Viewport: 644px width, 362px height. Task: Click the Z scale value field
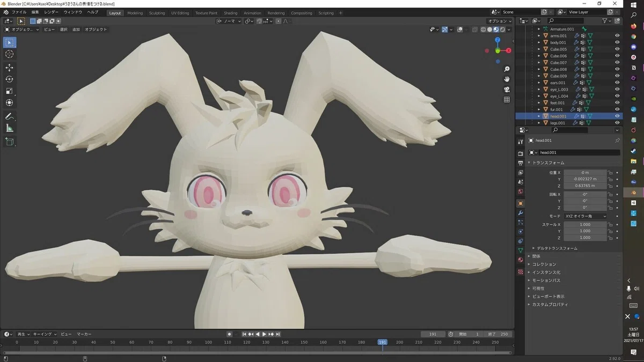pyautogui.click(x=585, y=238)
